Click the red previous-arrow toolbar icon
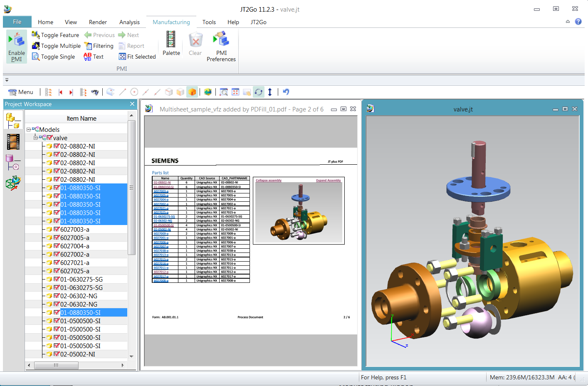This screenshot has height=386, width=588. click(60, 92)
